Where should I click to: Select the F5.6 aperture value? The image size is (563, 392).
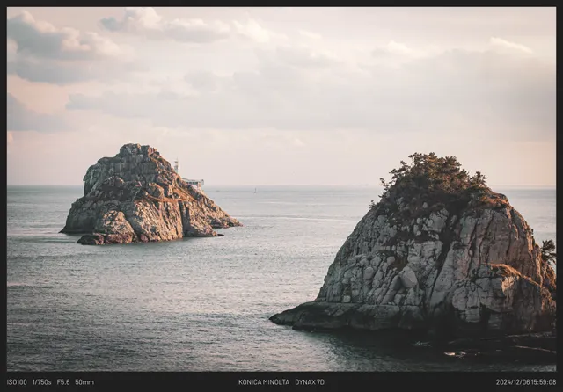(x=63, y=382)
